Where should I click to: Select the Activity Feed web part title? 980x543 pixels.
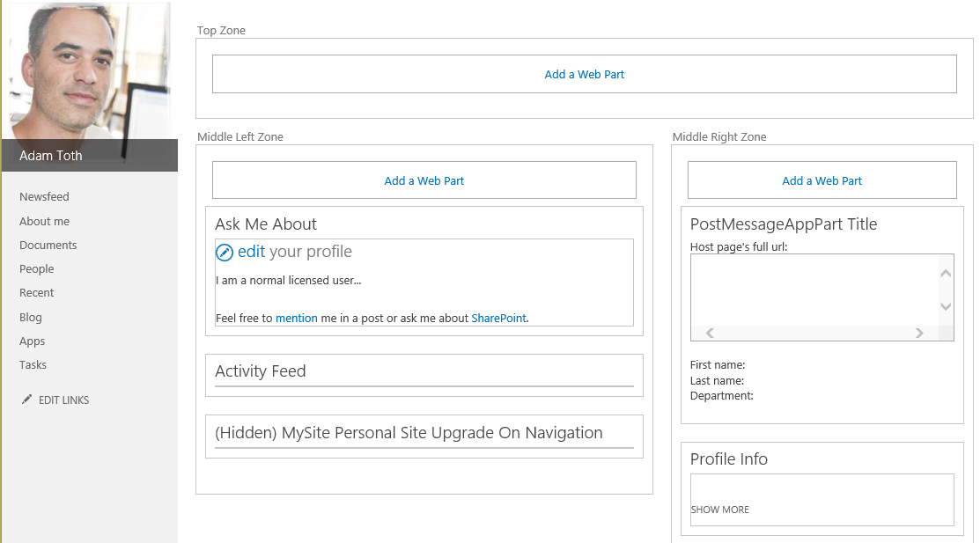[x=260, y=371]
